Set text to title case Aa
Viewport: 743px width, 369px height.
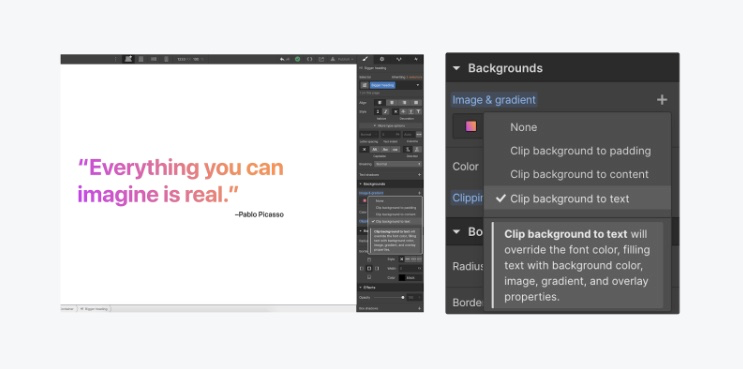pyautogui.click(x=385, y=149)
